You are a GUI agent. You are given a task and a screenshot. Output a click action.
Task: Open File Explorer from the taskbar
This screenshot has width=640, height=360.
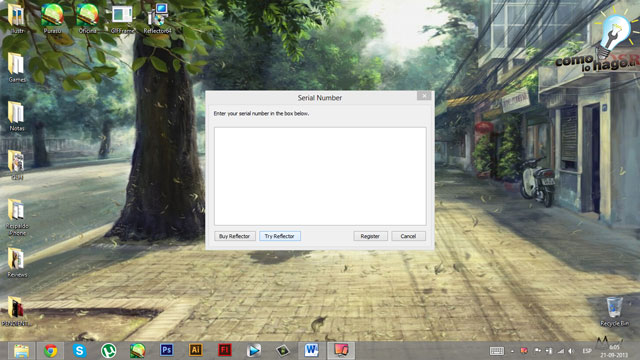21,351
